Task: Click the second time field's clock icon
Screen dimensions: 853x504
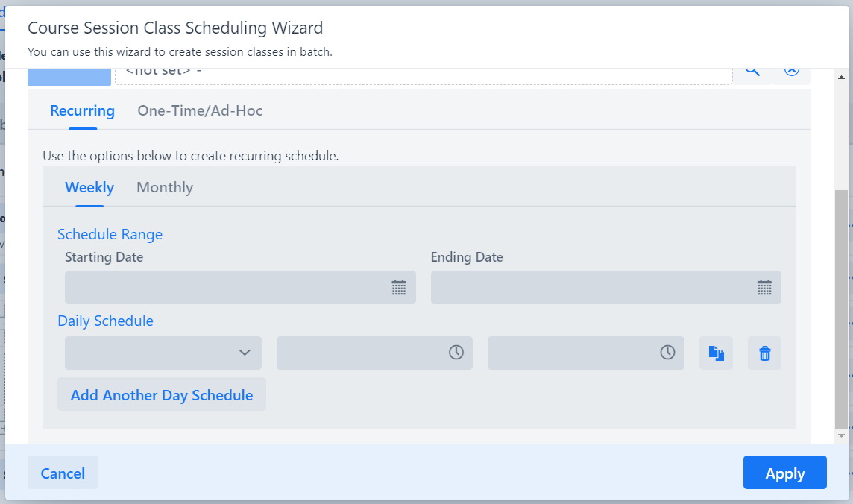Action: [x=667, y=353]
